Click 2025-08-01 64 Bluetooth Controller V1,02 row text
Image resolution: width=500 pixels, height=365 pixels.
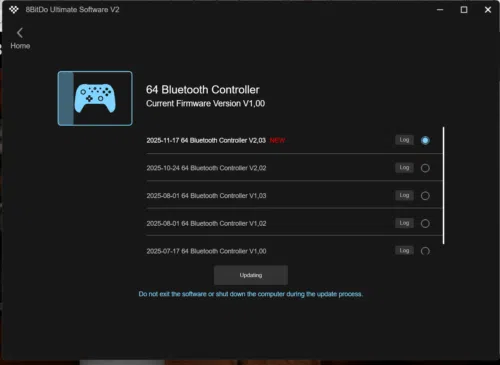206,223
